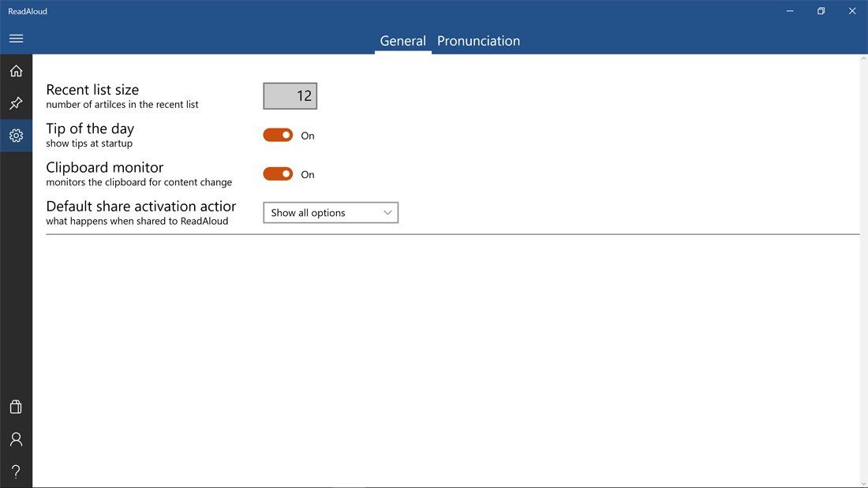Click the Recent list size number field
This screenshot has height=488, width=868.
pyautogui.click(x=290, y=95)
